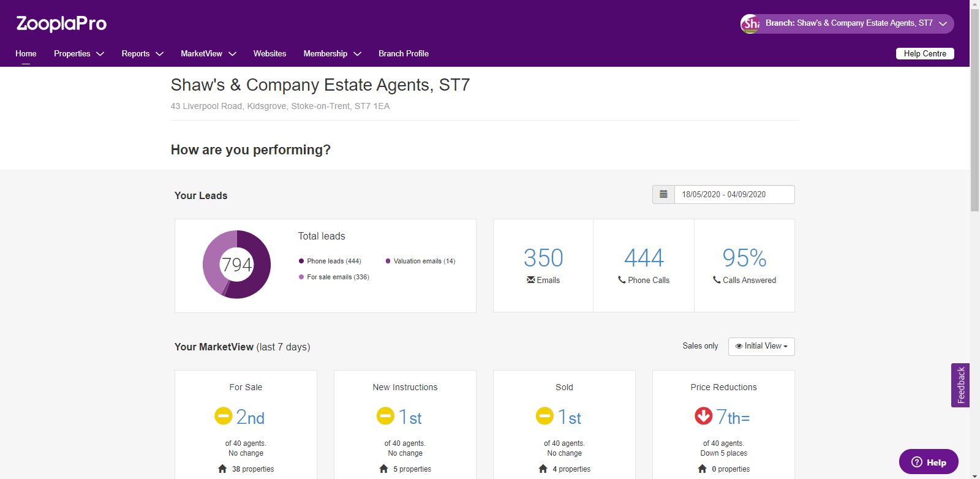Screen dimensions: 980x479
Task: Click phone icon next to Phone Calls
Action: [x=622, y=280]
